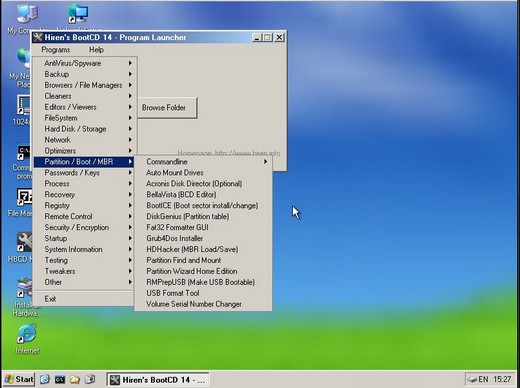Open Browsers / File Managers submenu
Screen dimensions: 520x388
[x=84, y=85]
